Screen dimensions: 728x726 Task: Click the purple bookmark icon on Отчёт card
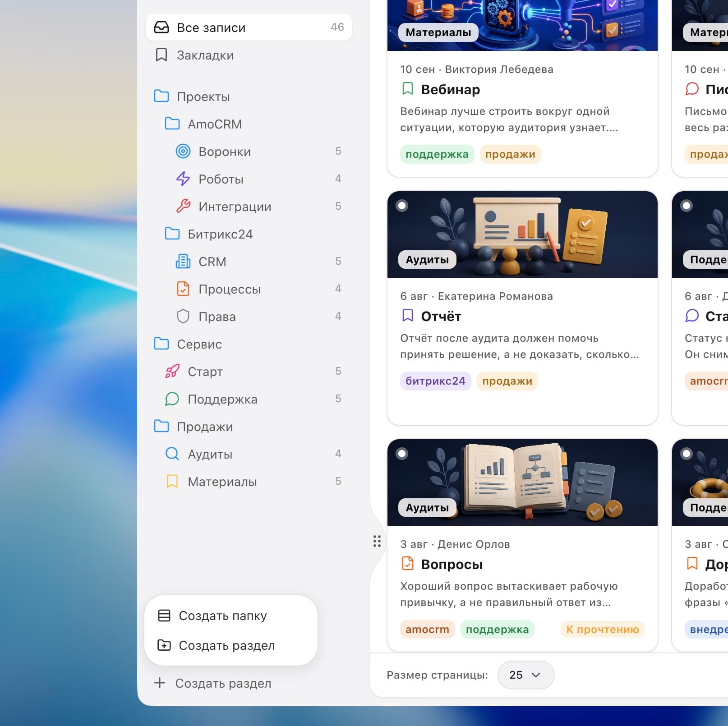(407, 315)
